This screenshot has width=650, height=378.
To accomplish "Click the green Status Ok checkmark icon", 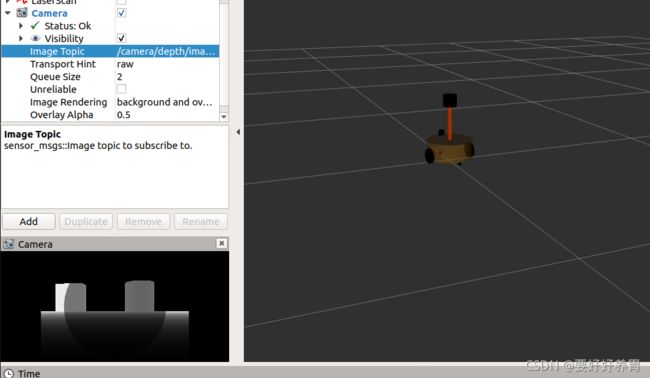I will [x=35, y=26].
